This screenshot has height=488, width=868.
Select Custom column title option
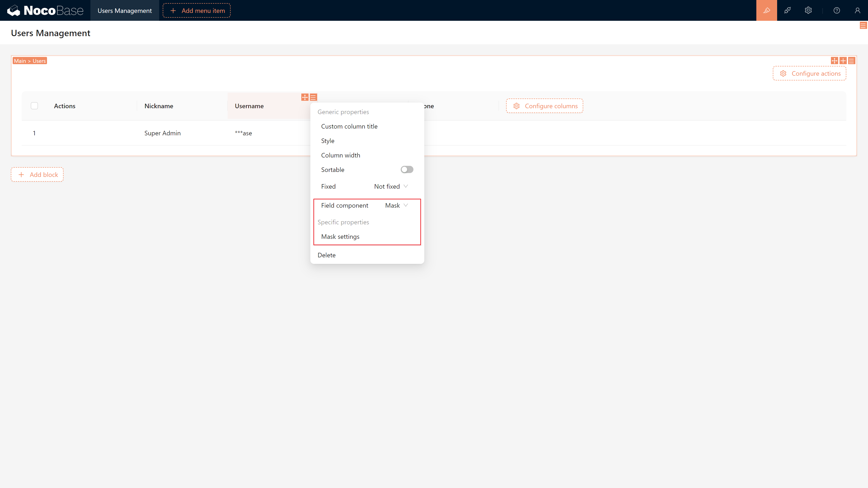click(367, 126)
